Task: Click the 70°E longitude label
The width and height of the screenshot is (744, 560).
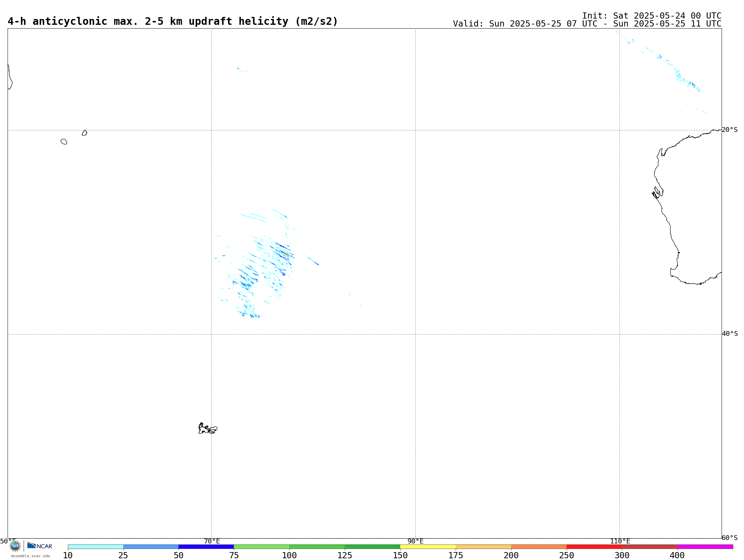Action: 212,541
